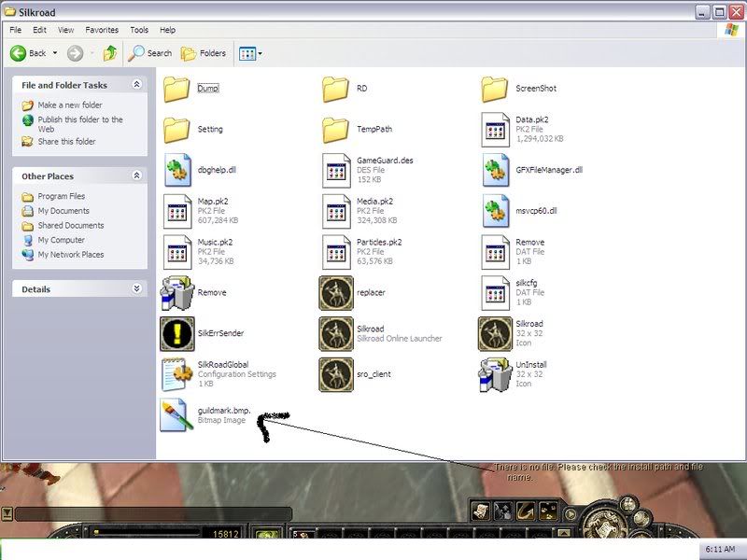
Task: Select the Particles.pk2 file
Action: [x=336, y=252]
